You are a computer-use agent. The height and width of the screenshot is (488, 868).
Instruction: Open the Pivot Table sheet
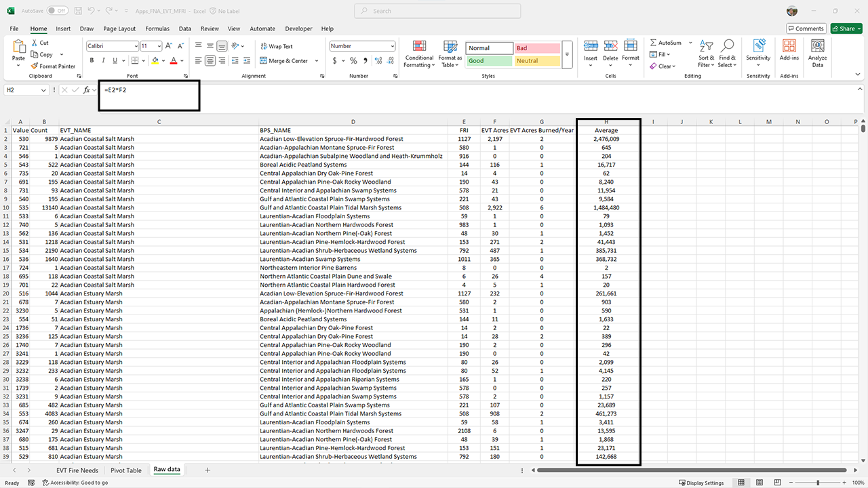pyautogui.click(x=125, y=470)
